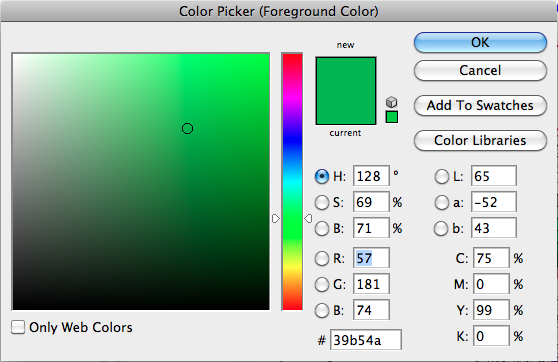Select the Lab b radio button
The height and width of the screenshot is (362, 558).
[x=441, y=229]
